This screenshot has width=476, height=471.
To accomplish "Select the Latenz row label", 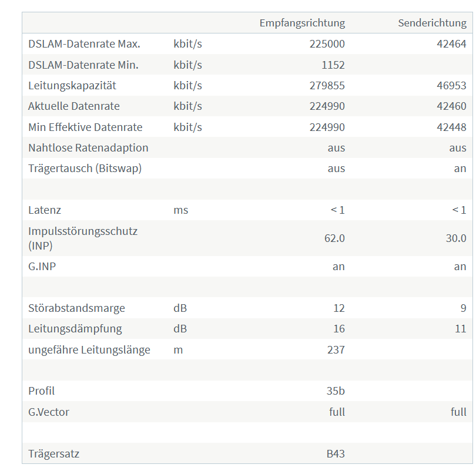I will [x=45, y=210].
